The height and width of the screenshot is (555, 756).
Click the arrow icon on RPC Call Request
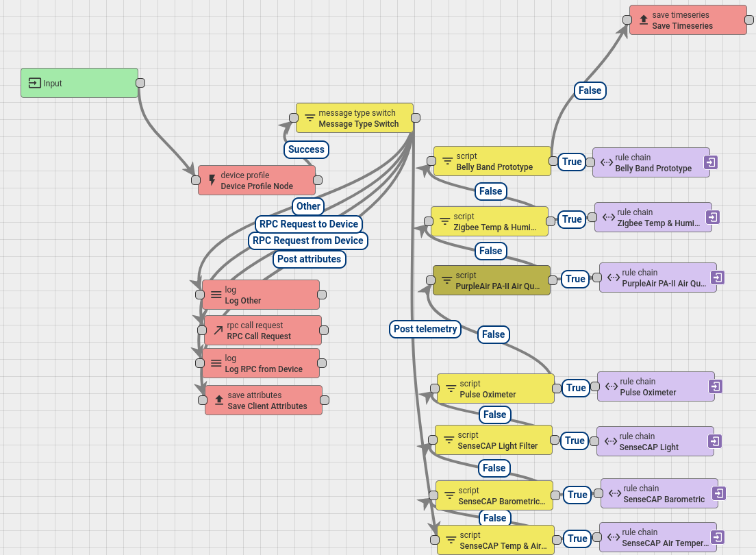point(218,330)
